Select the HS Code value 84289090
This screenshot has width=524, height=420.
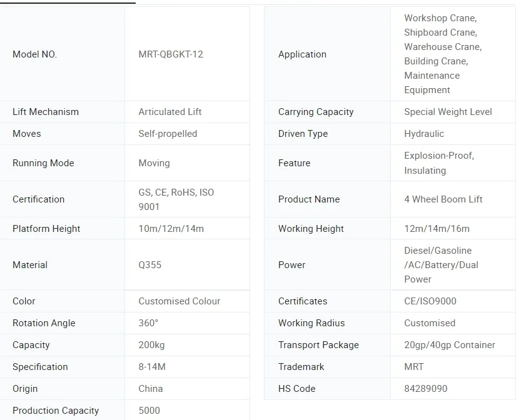[426, 389]
